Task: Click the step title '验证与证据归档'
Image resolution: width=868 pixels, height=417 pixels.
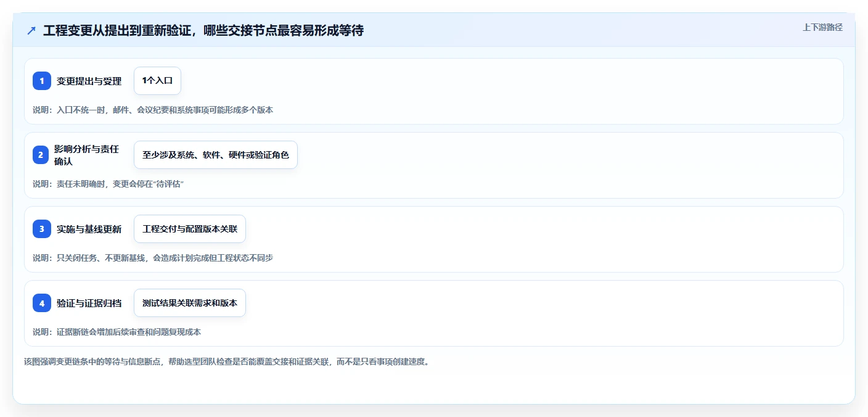Action: point(89,303)
